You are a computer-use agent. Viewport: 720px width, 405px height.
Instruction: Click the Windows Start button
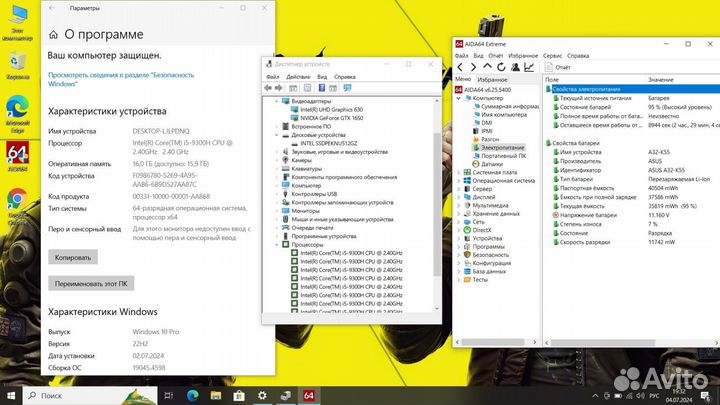[x=9, y=397]
